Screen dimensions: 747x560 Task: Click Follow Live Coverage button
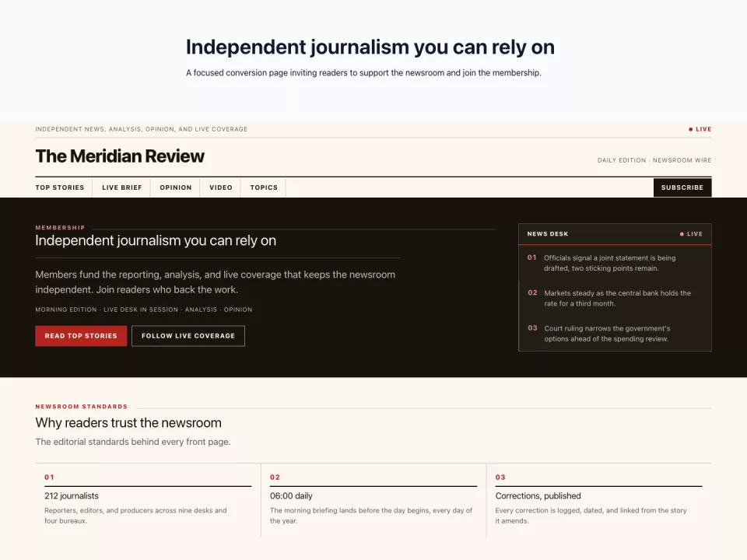point(188,336)
